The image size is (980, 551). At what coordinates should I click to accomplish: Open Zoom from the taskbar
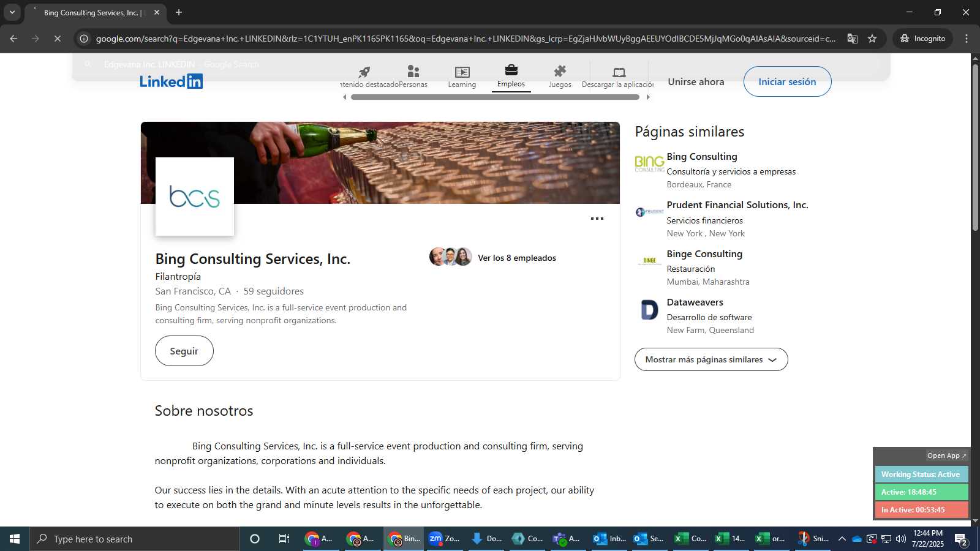coord(444,539)
